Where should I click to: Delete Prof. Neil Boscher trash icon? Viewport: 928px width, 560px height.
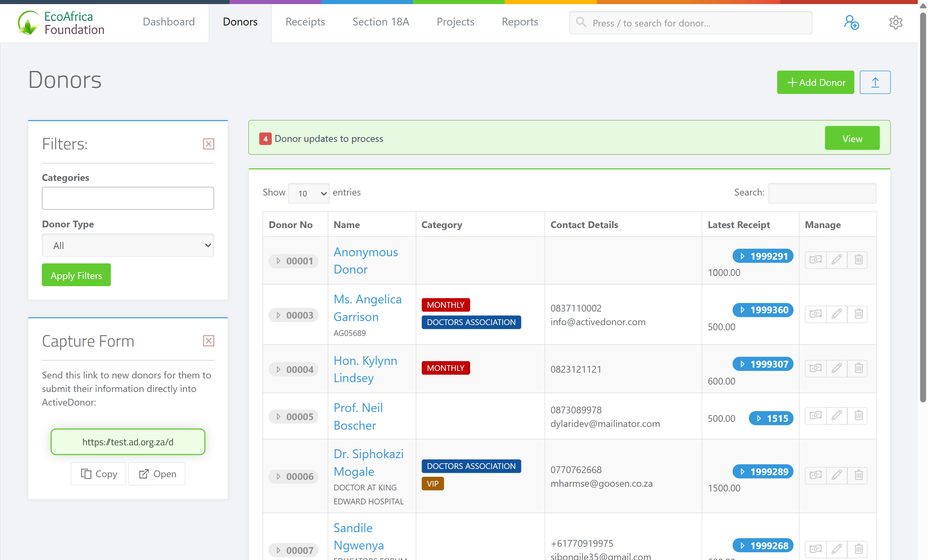(x=858, y=415)
